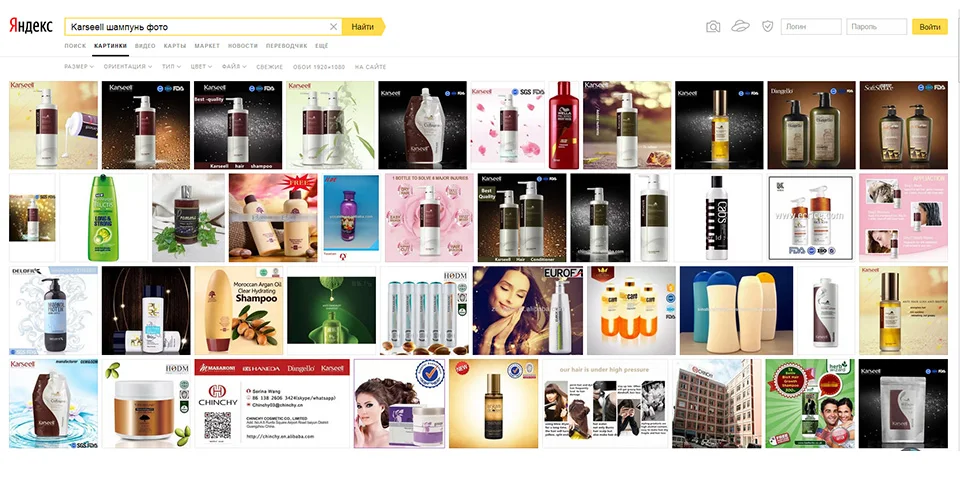
Task: Open the gold serum bottle NEW image
Action: pos(493,404)
